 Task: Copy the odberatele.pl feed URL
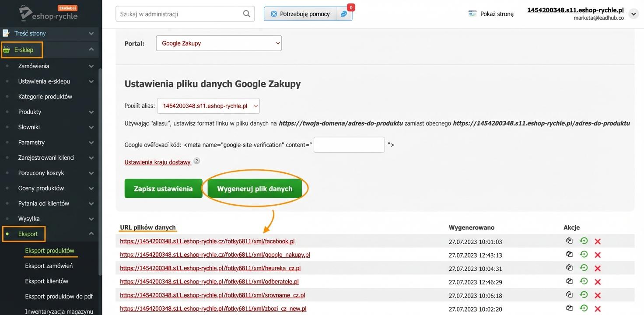pos(569,281)
